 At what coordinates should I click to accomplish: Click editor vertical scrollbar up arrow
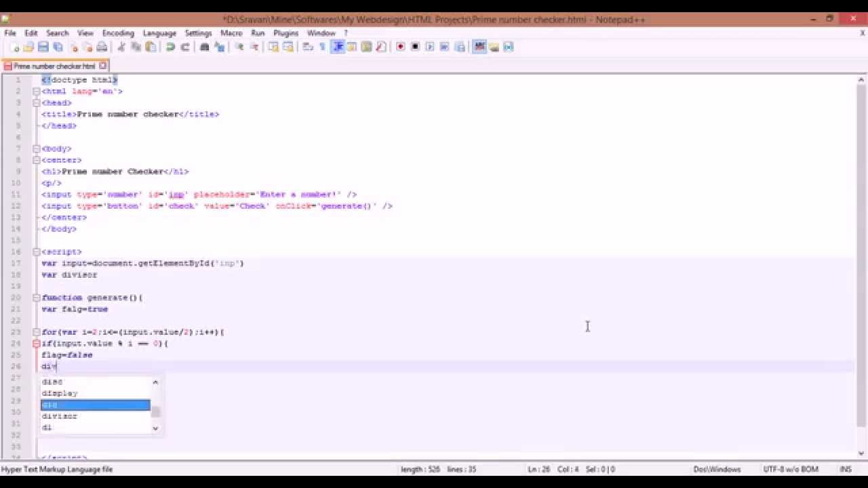pyautogui.click(x=862, y=80)
